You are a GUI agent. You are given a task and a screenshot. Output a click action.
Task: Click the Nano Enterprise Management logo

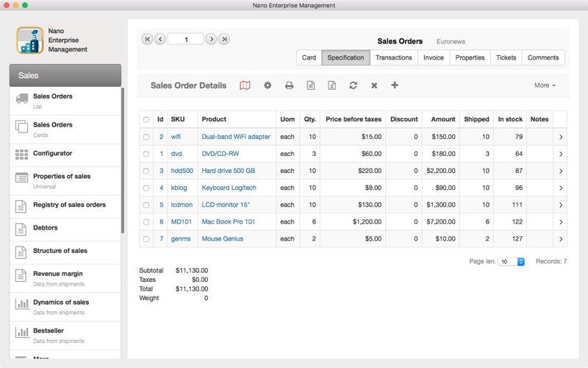tap(29, 40)
